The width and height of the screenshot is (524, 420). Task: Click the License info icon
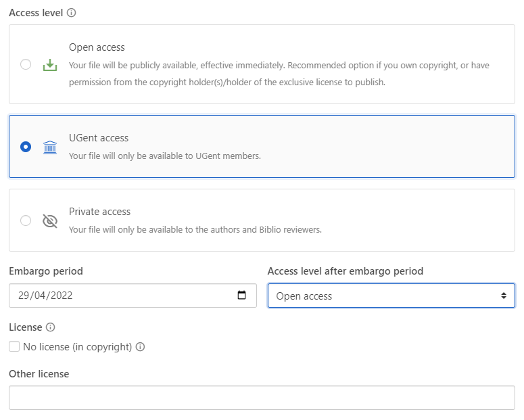pos(50,327)
